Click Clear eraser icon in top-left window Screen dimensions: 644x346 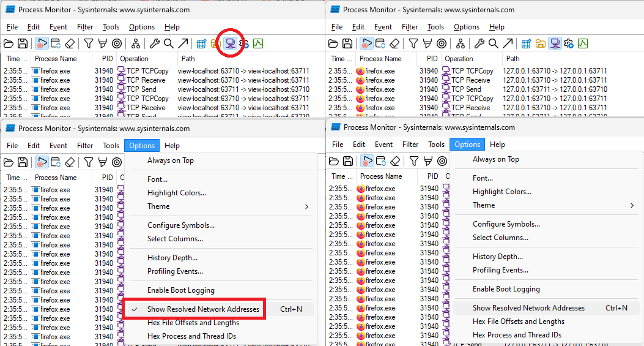(70, 43)
